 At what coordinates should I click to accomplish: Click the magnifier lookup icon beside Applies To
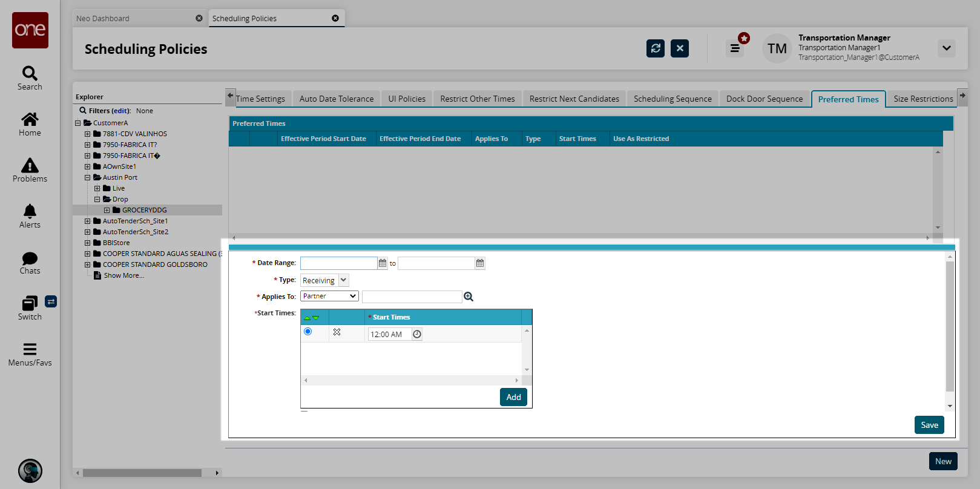pos(469,297)
